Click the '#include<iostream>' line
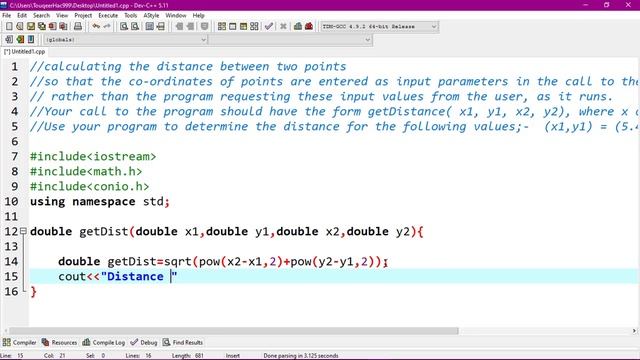Viewport: 640px width, 360px height. [93, 157]
